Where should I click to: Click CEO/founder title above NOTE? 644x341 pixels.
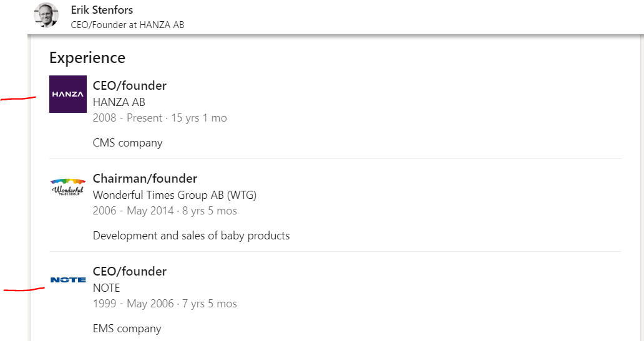(130, 271)
